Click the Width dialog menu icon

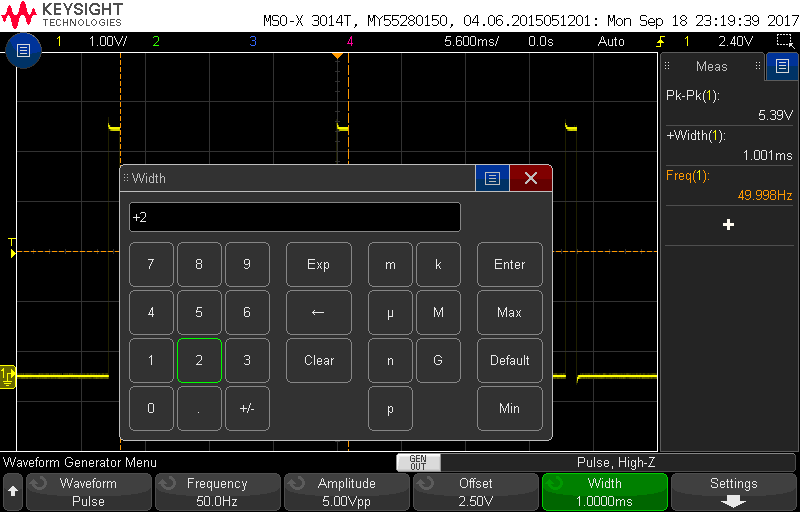[x=491, y=178]
